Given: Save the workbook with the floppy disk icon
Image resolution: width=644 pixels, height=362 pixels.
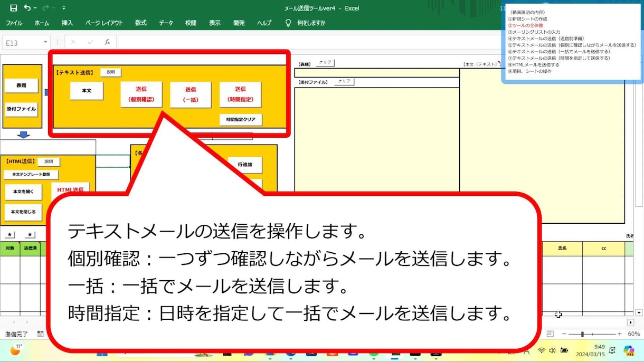Looking at the screenshot, I should point(13,8).
